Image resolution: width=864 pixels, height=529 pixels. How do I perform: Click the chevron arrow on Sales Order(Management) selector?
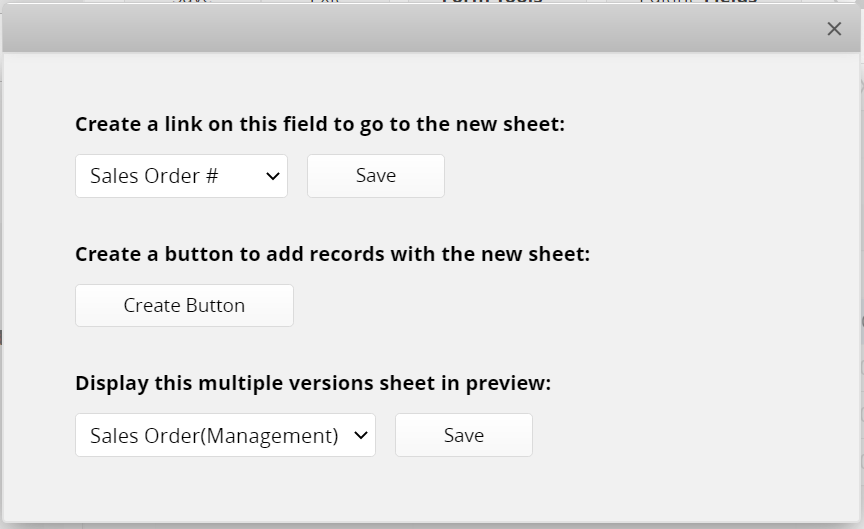coord(361,435)
